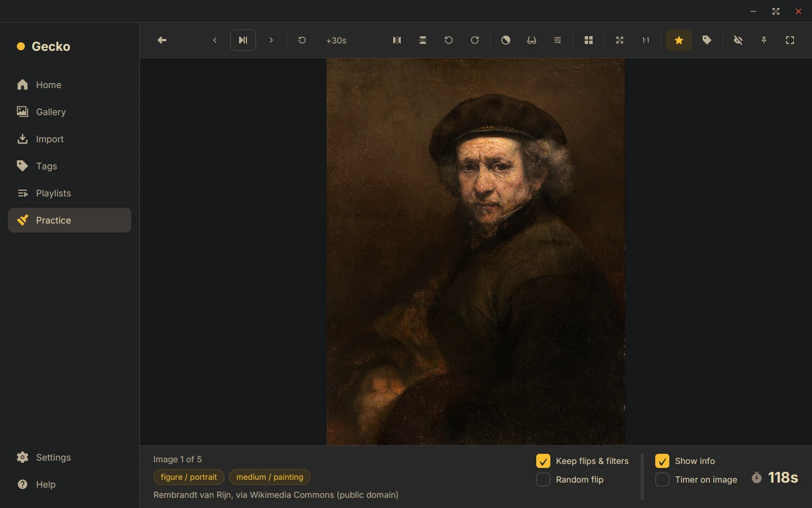Rotate the image clockwise
The width and height of the screenshot is (812, 508).
point(475,40)
